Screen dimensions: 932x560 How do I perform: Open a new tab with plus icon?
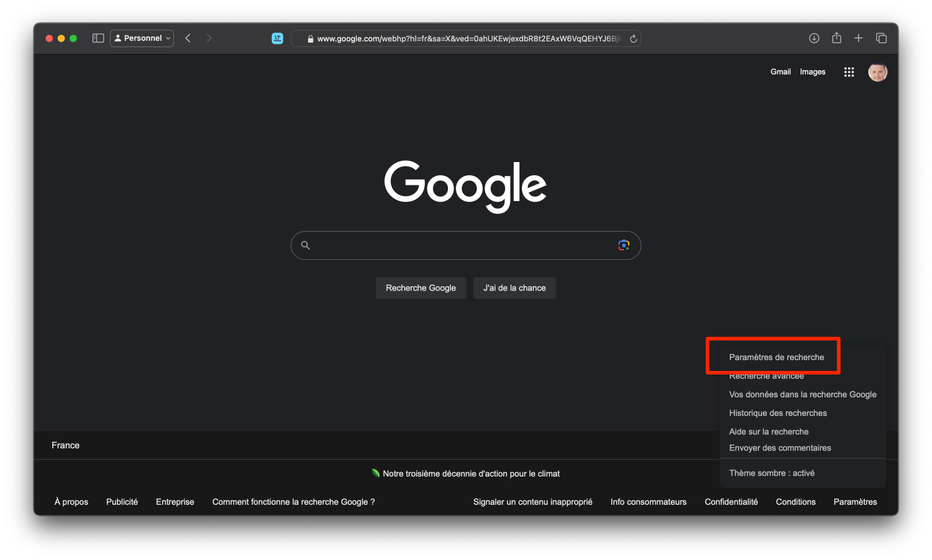859,38
